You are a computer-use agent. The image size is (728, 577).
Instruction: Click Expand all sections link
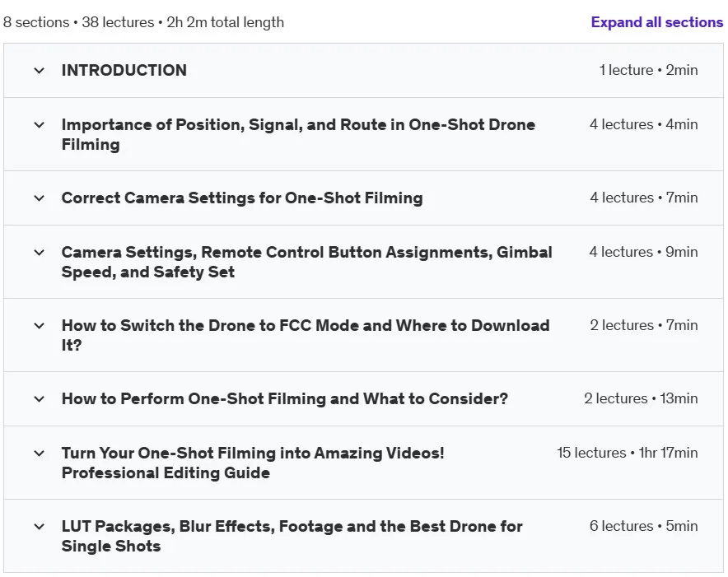point(657,22)
